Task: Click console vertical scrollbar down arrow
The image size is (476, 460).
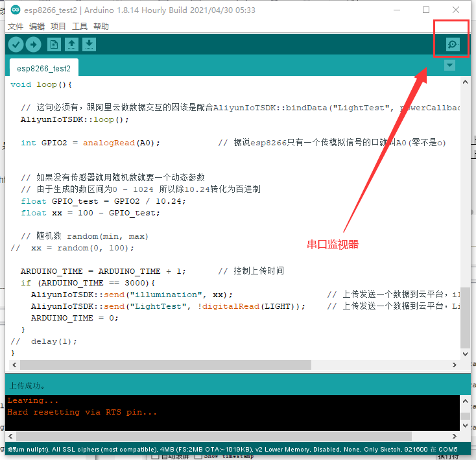Action: (465, 426)
